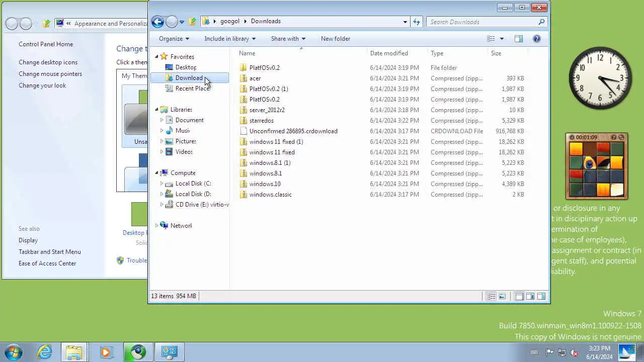Refresh the Downloads folder view

[x=417, y=22]
